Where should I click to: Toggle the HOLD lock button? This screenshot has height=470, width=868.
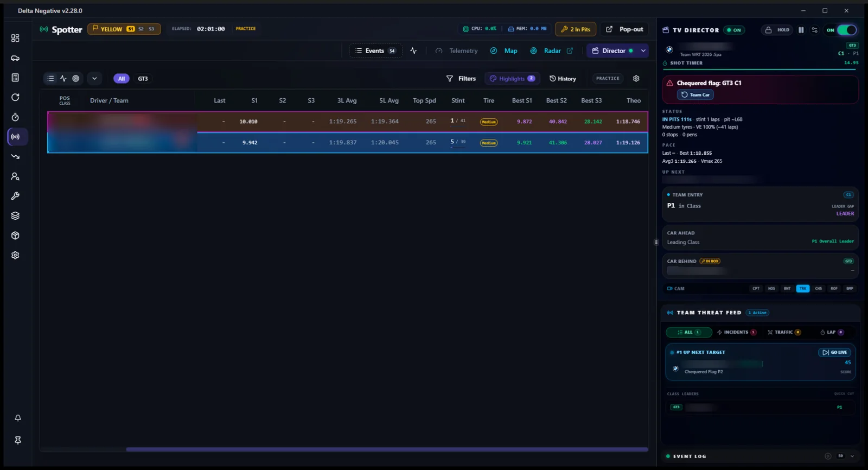777,30
